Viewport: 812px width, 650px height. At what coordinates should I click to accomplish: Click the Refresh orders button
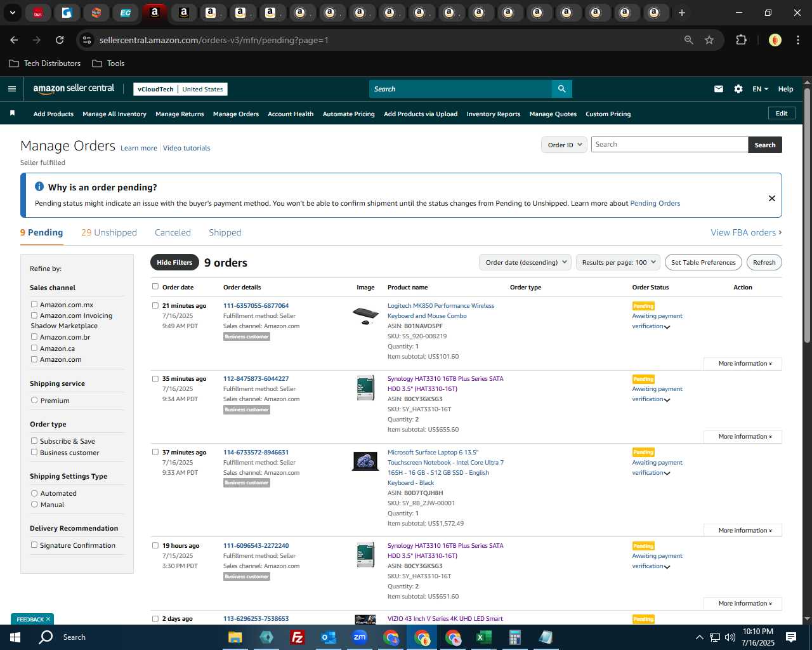pos(764,262)
